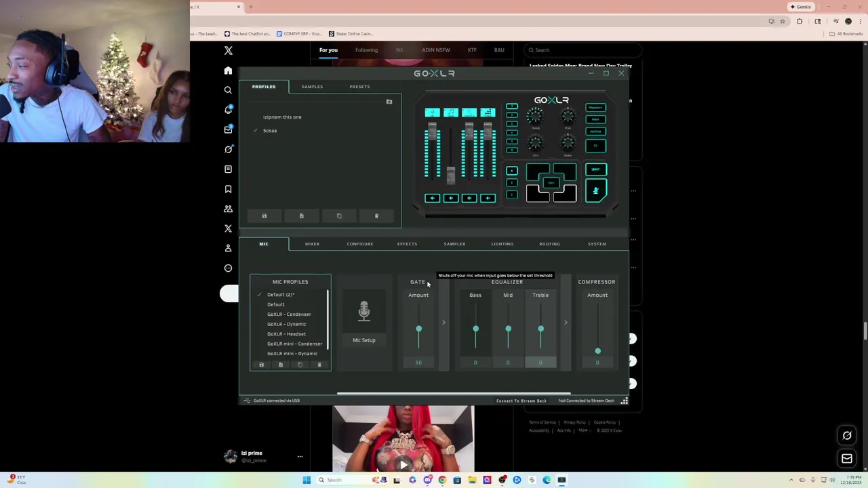Open X home in browser sidebar
This screenshot has width=868, height=488.
(x=228, y=70)
